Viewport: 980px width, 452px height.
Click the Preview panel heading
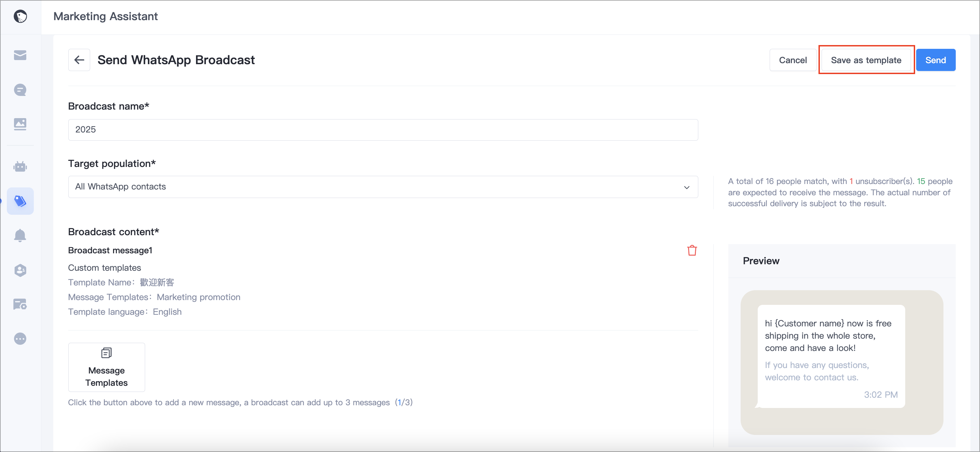(761, 261)
